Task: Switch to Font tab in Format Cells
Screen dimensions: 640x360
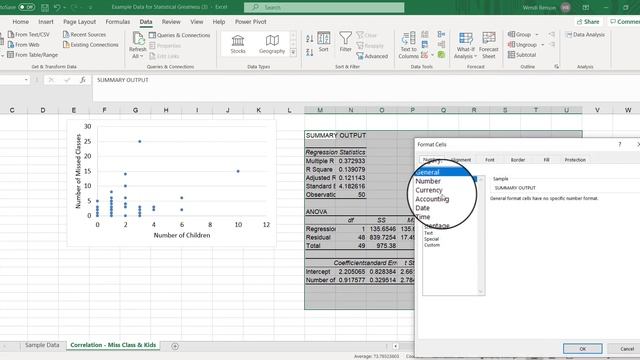Action: tap(490, 160)
